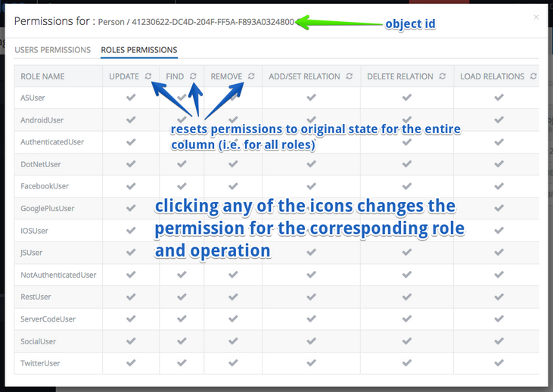Toggle DELETE RELATION permission for ServerCodeUser
This screenshot has width=553, height=392.
[x=407, y=319]
